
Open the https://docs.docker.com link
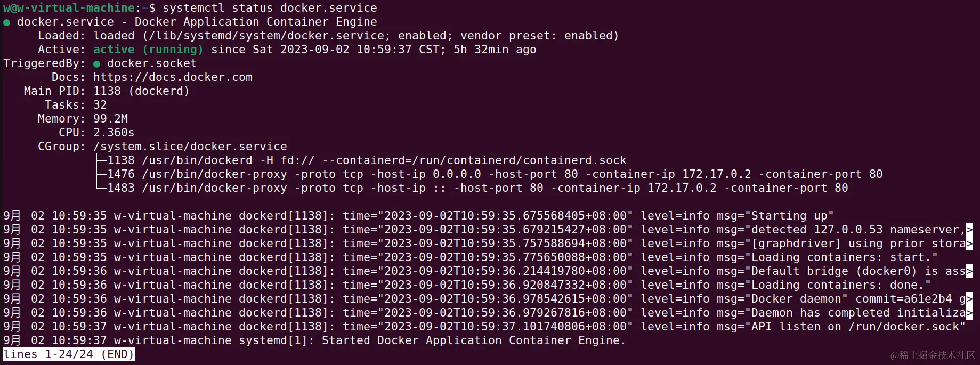pyautogui.click(x=173, y=77)
